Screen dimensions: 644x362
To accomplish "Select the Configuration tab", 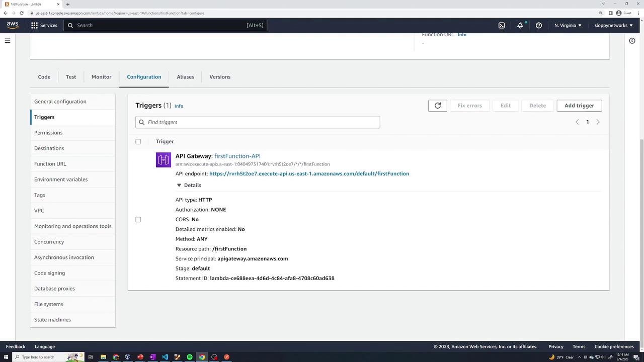I will [144, 77].
